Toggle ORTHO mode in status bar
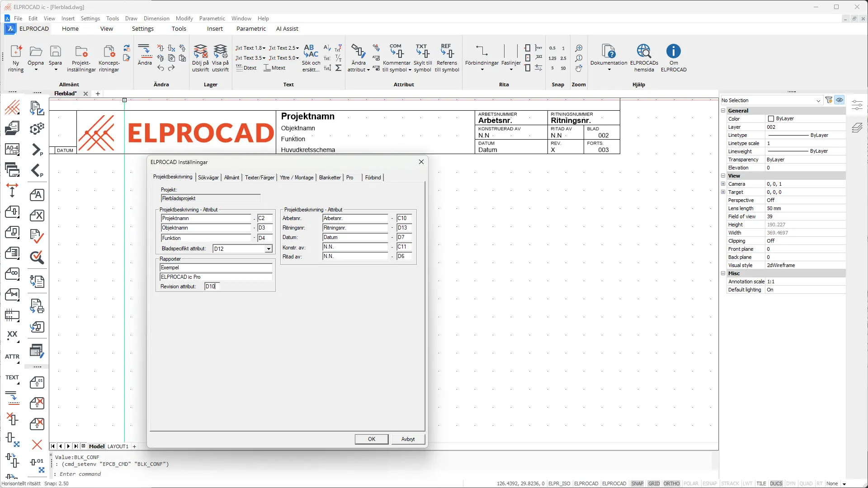 [x=671, y=483]
